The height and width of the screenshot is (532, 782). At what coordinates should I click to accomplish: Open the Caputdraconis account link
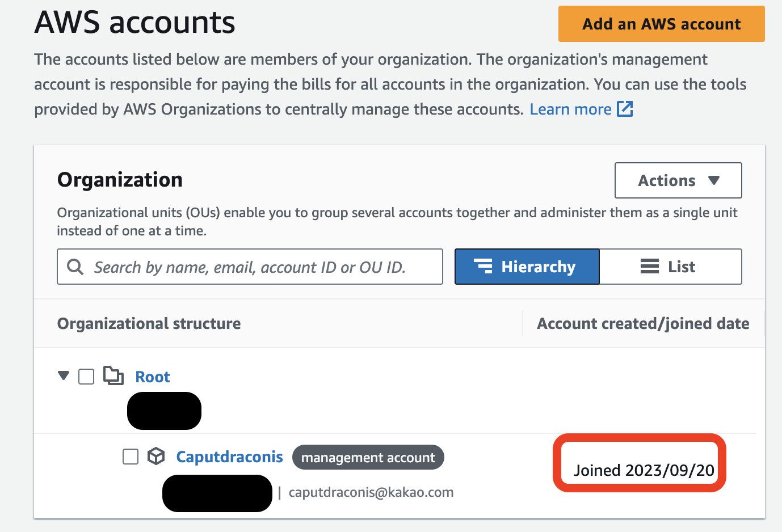(x=229, y=457)
